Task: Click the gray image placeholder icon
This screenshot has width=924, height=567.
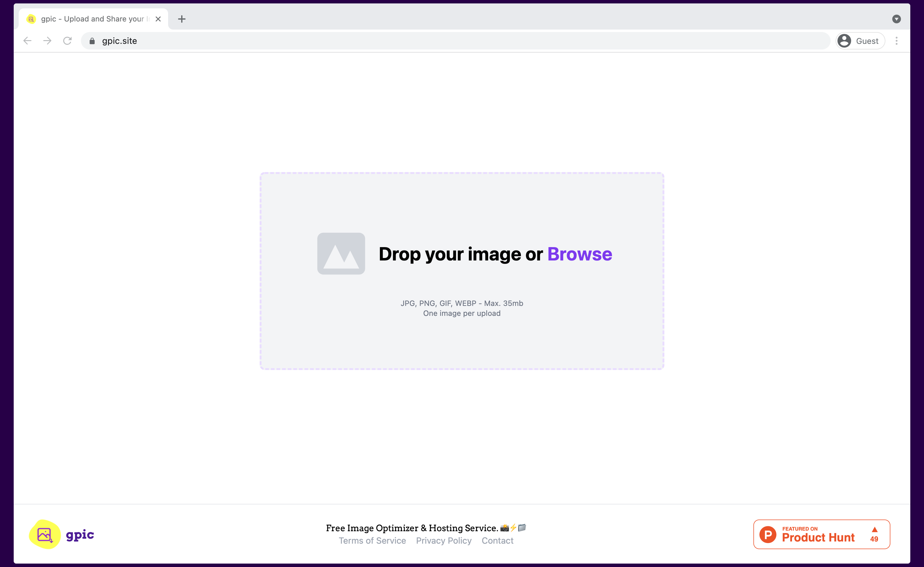Action: [x=341, y=254]
